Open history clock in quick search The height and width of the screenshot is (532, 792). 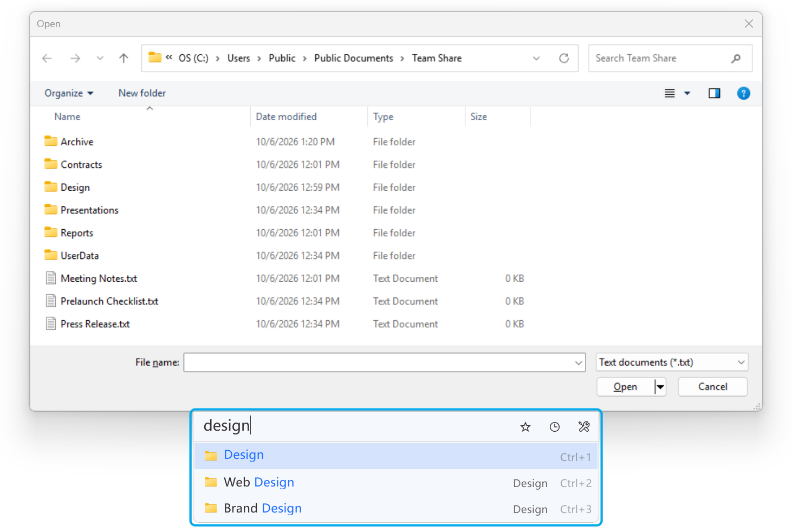[x=555, y=427]
